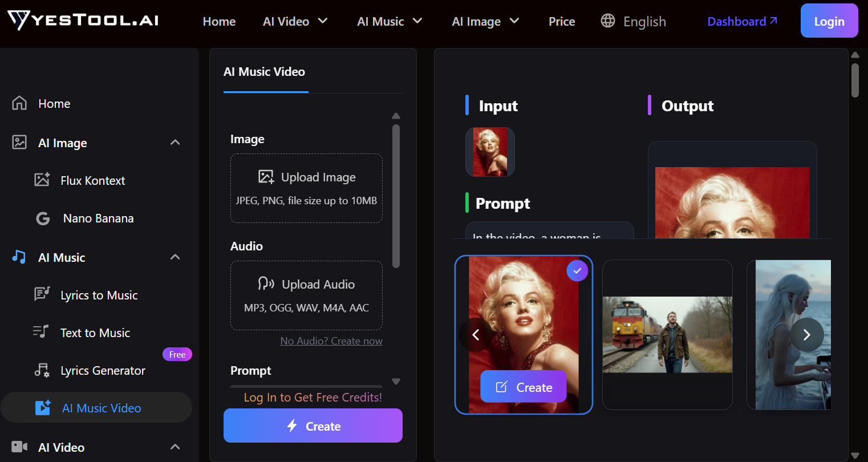868x462 pixels.
Task: Open the Text to Music tool
Action: [x=95, y=333]
